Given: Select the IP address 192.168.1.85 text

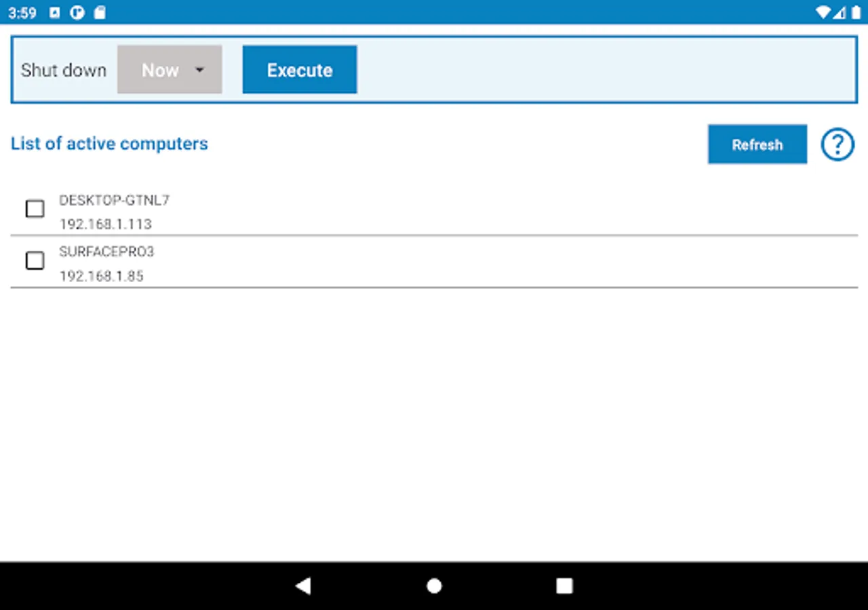Looking at the screenshot, I should tap(102, 276).
